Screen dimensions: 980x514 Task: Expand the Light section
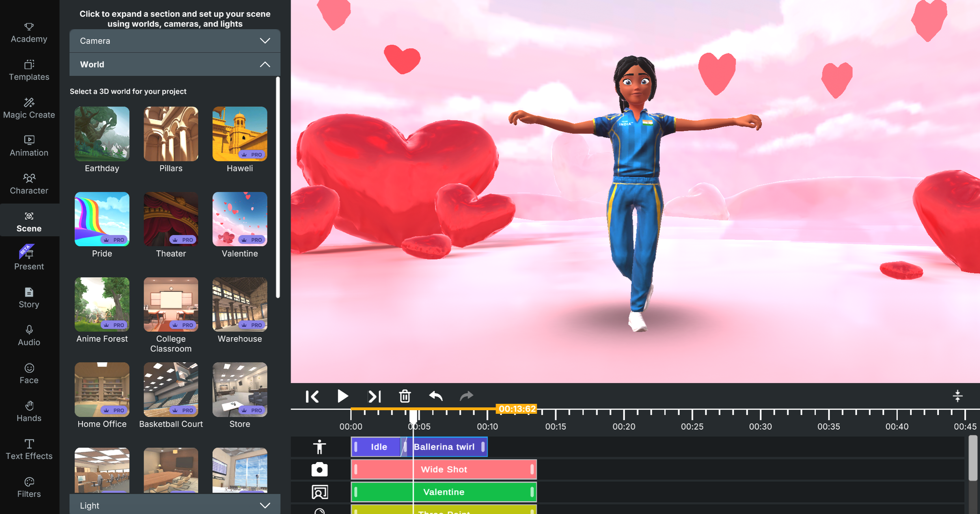pyautogui.click(x=174, y=505)
